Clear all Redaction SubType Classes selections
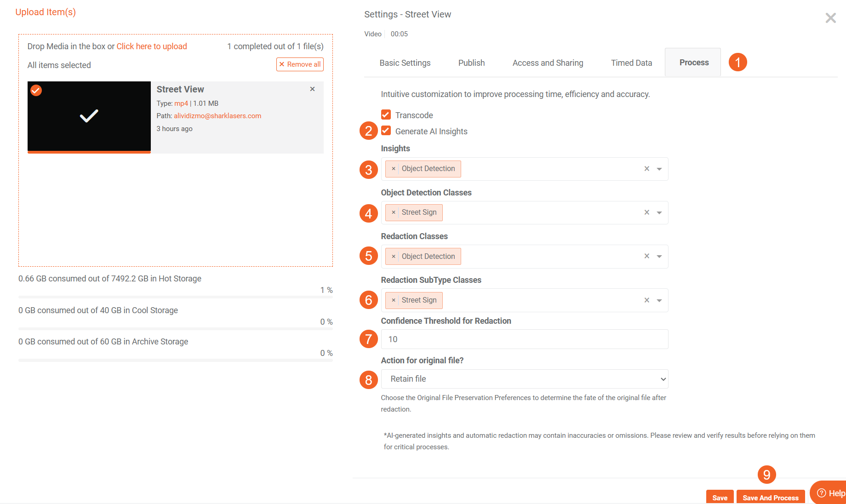The image size is (846, 504). click(x=646, y=300)
